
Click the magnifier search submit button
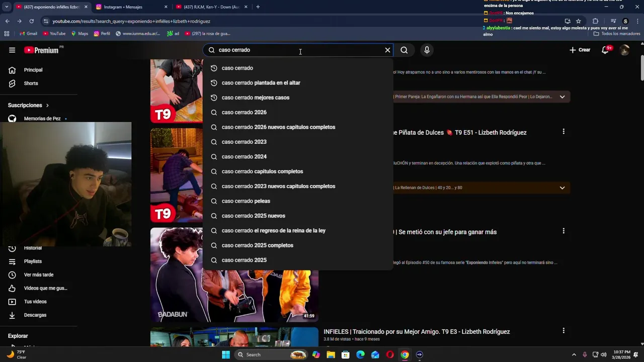pyautogui.click(x=404, y=50)
